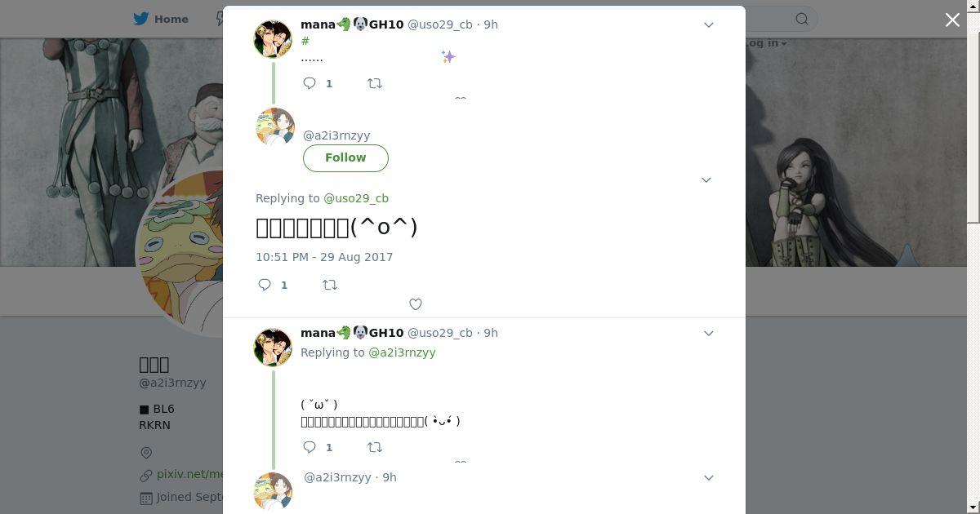The width and height of the screenshot is (980, 514).
Task: Retweet the main highlighted tweet
Action: point(330,285)
